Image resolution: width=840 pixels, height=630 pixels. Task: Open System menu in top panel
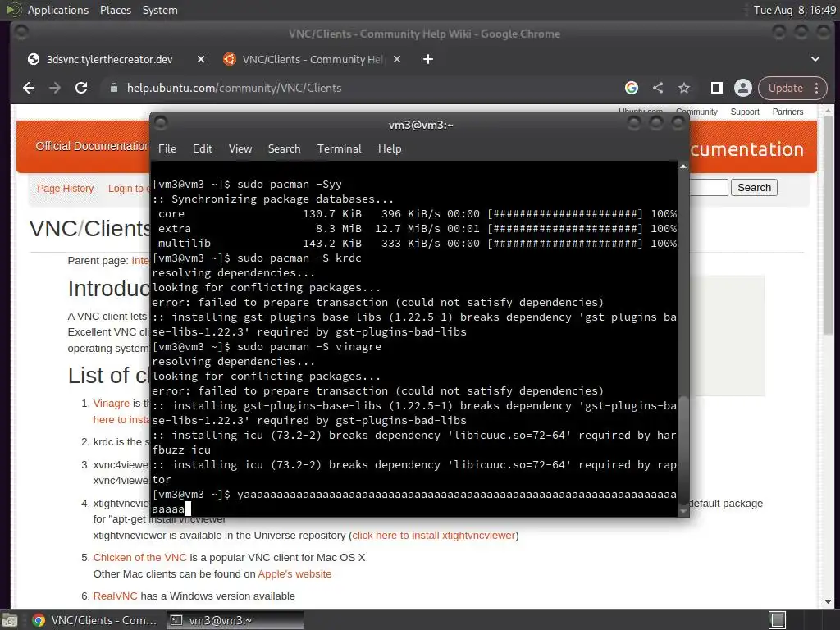(160, 10)
